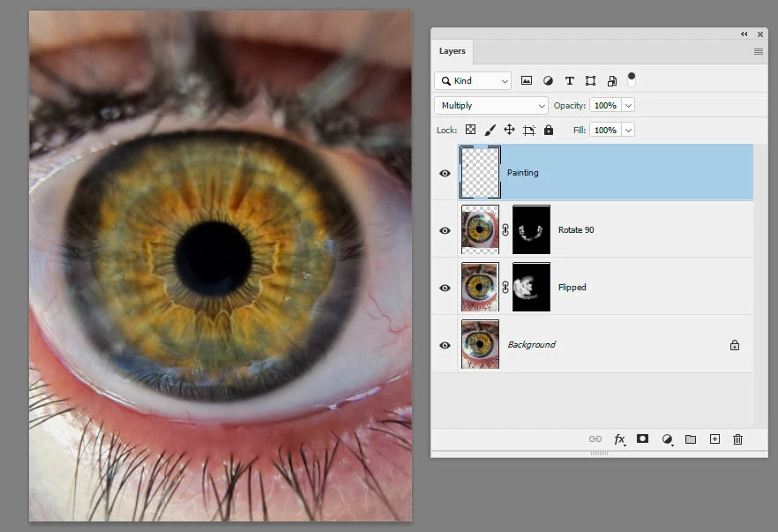The width and height of the screenshot is (778, 532).
Task: Collapse the panel with double arrows
Action: (x=744, y=34)
